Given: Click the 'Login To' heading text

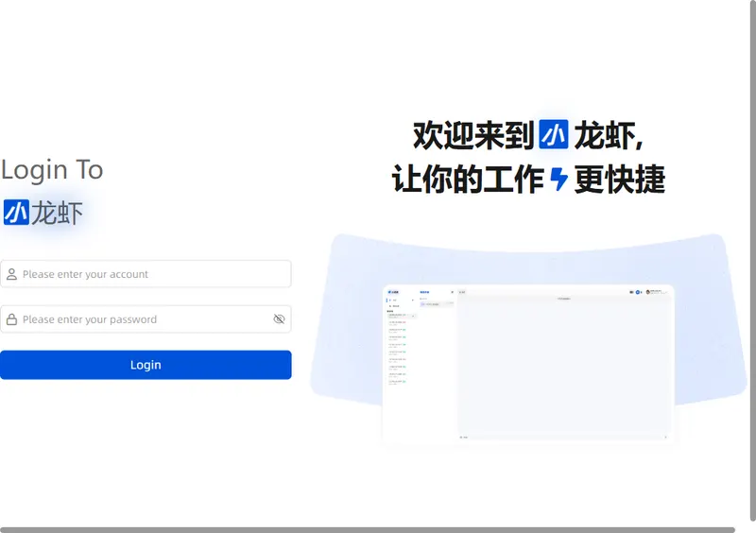Looking at the screenshot, I should [x=52, y=170].
